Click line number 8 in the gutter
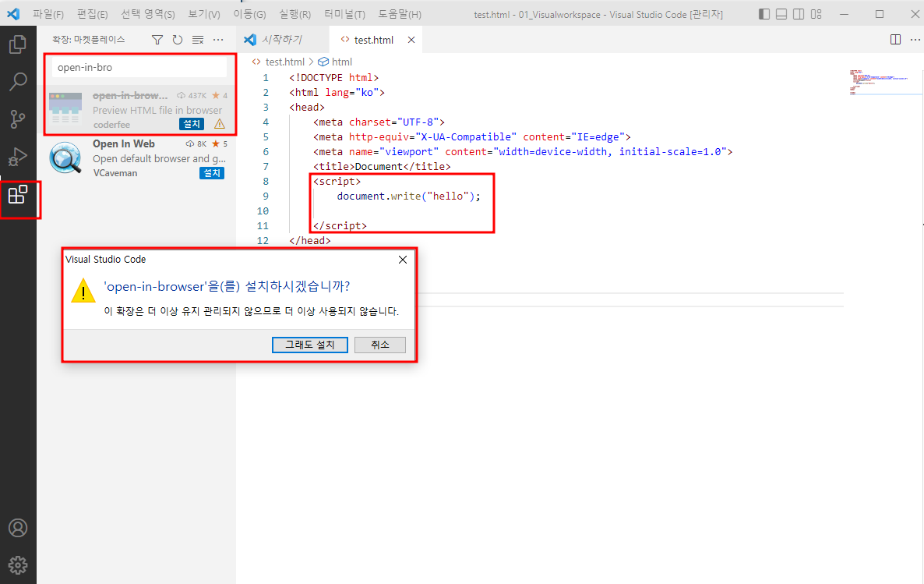Viewport: 924px width, 584px height. coord(265,181)
